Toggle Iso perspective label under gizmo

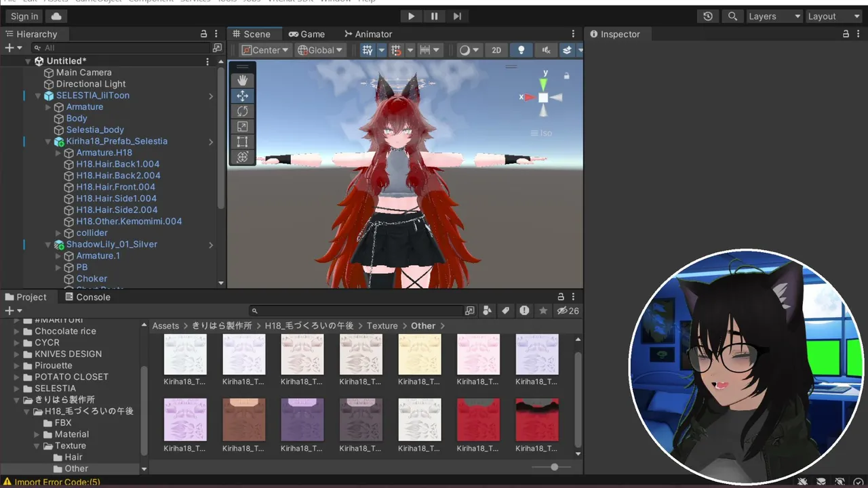[541, 133]
